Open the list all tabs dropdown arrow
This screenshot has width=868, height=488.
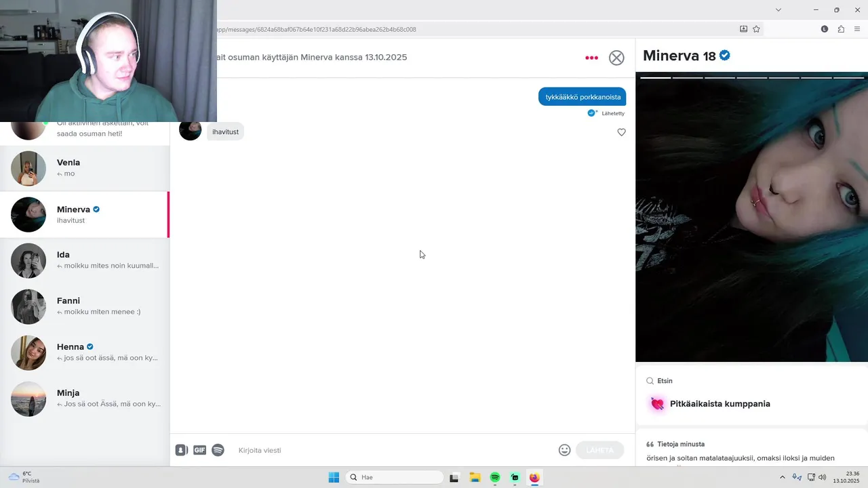pyautogui.click(x=778, y=9)
